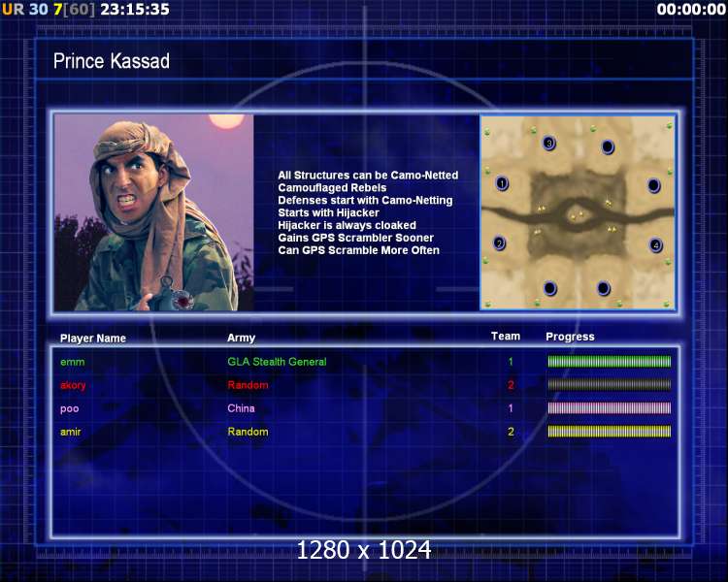Image resolution: width=728 pixels, height=582 pixels.
Task: Click 'Gains GPS Scrambler Sooner' line
Action: pos(355,238)
